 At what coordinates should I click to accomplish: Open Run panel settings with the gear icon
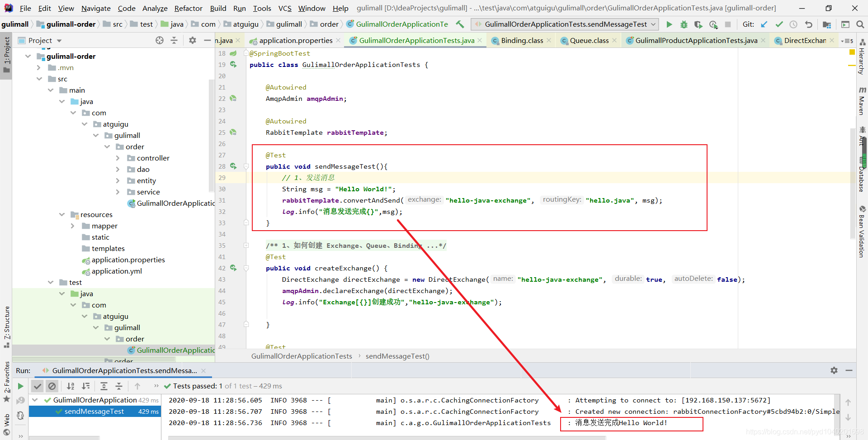click(834, 370)
